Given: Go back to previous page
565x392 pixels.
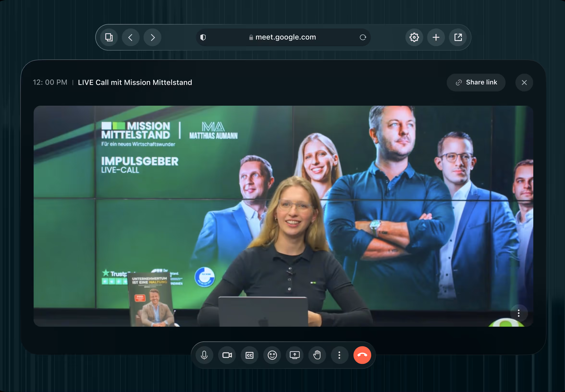Looking at the screenshot, I should click(131, 37).
